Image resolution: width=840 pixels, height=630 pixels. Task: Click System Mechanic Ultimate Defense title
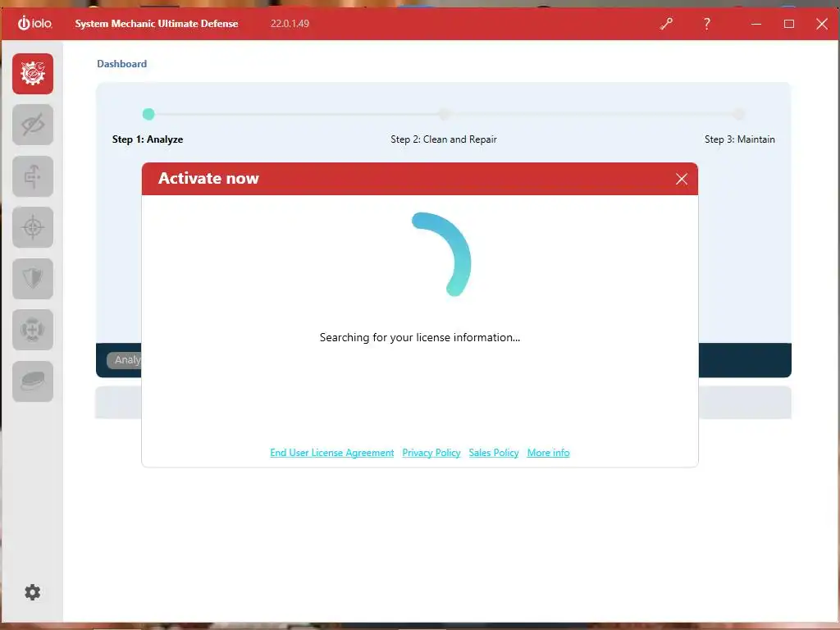pos(157,24)
